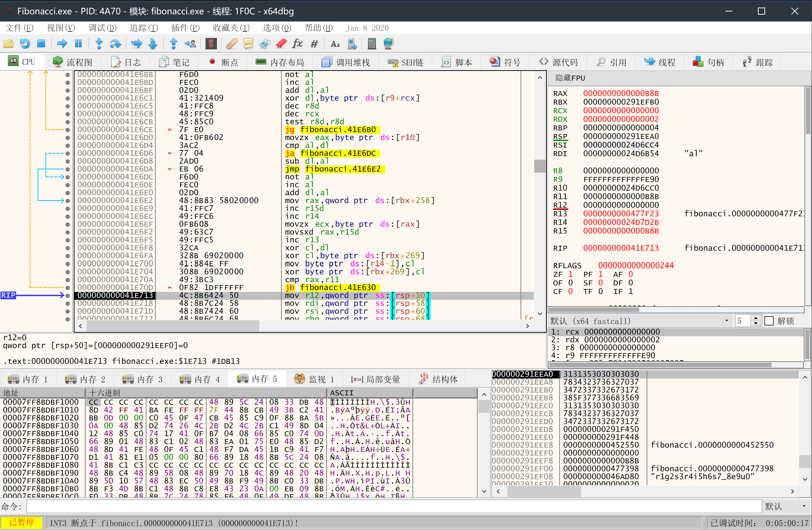Open file with the folder toolbar icon

click(x=9, y=44)
